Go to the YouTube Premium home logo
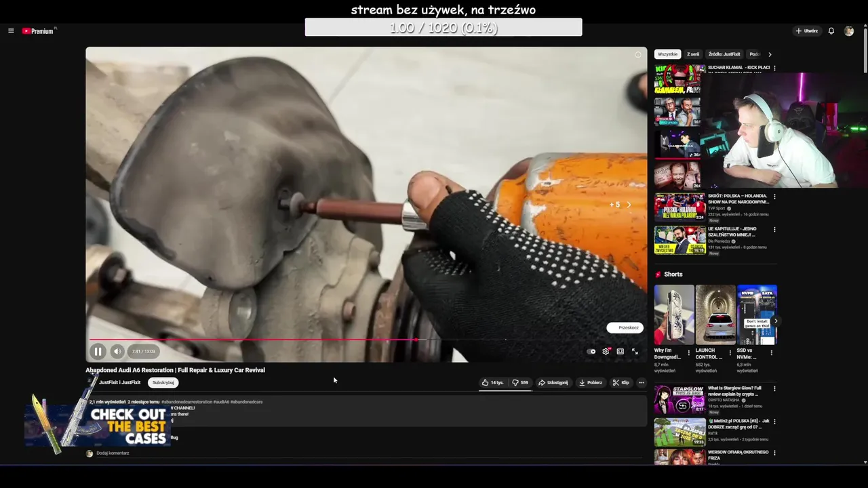This screenshot has width=868, height=488. coord(38,31)
